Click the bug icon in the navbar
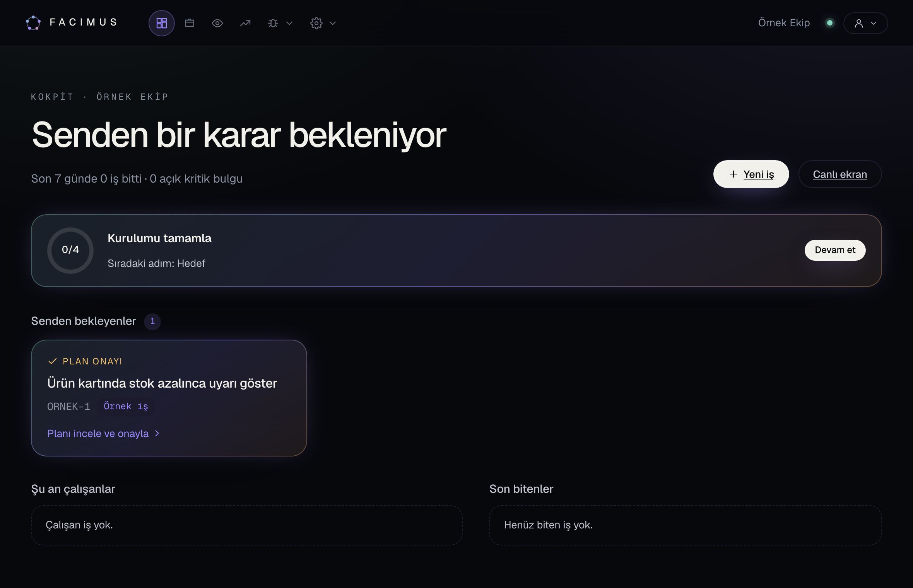913x588 pixels. point(273,23)
